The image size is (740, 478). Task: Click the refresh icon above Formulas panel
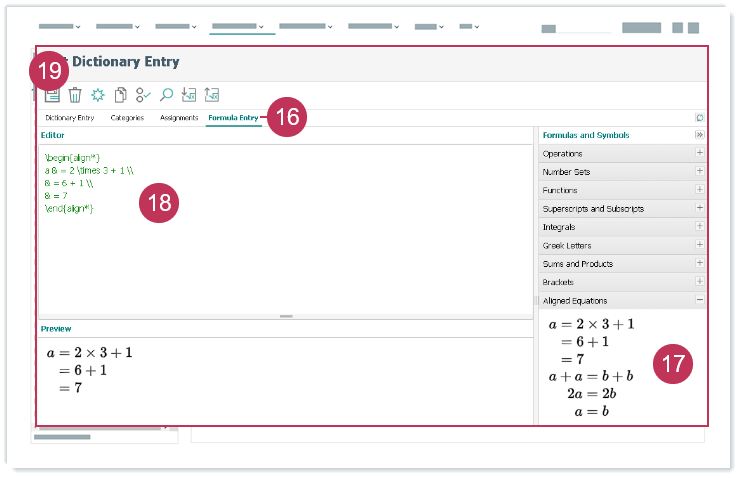tap(700, 118)
